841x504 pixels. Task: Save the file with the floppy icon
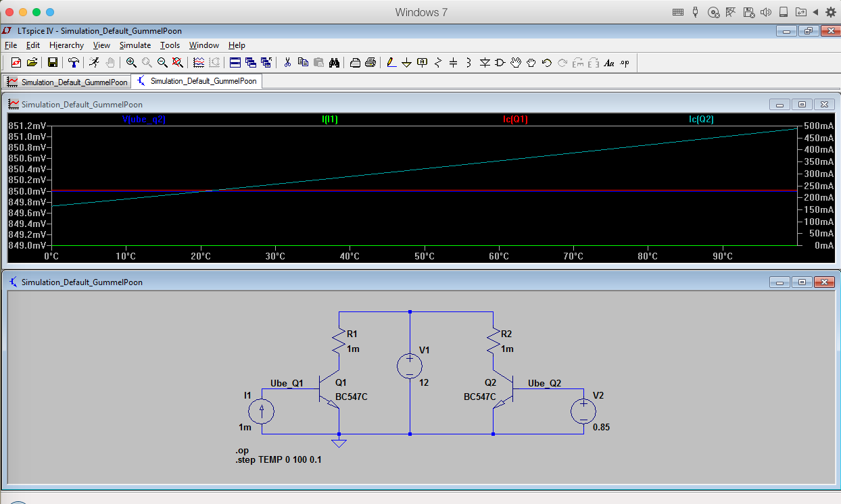[52, 63]
